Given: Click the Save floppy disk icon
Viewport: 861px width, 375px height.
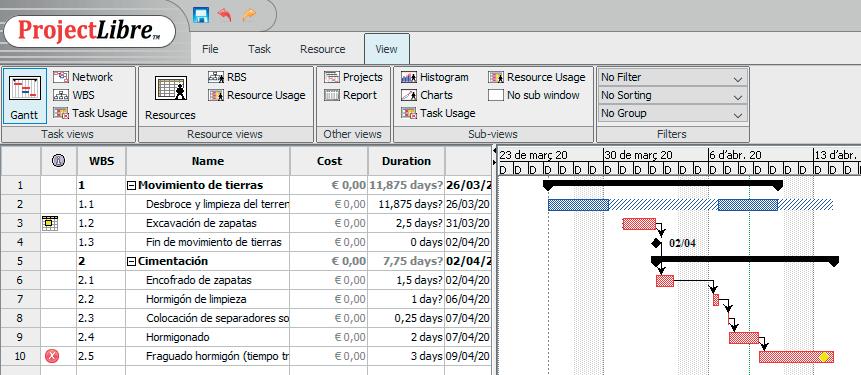Looking at the screenshot, I should (x=201, y=14).
